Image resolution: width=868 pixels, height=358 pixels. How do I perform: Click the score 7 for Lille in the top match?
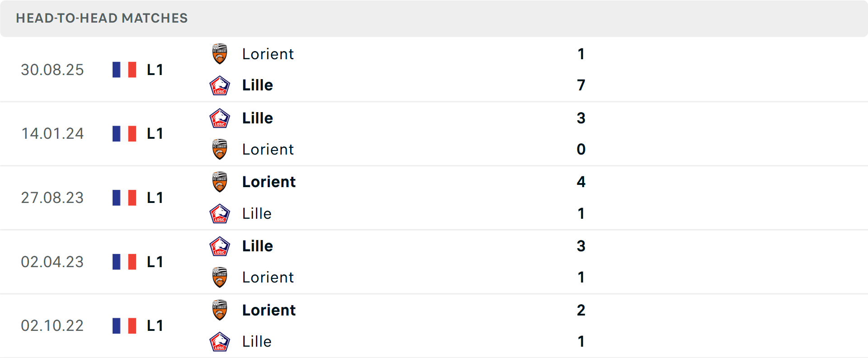(581, 85)
